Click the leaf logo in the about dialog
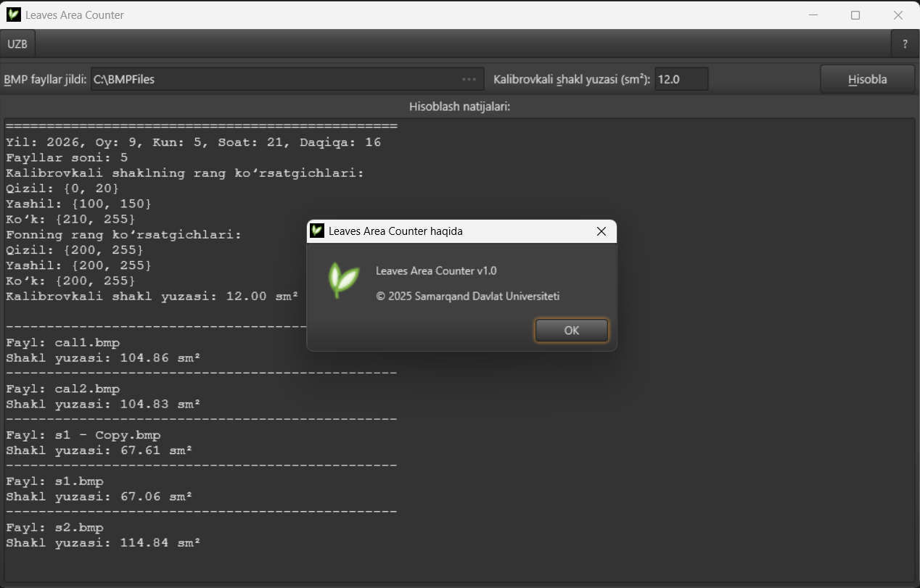The height and width of the screenshot is (588, 920). point(343,280)
